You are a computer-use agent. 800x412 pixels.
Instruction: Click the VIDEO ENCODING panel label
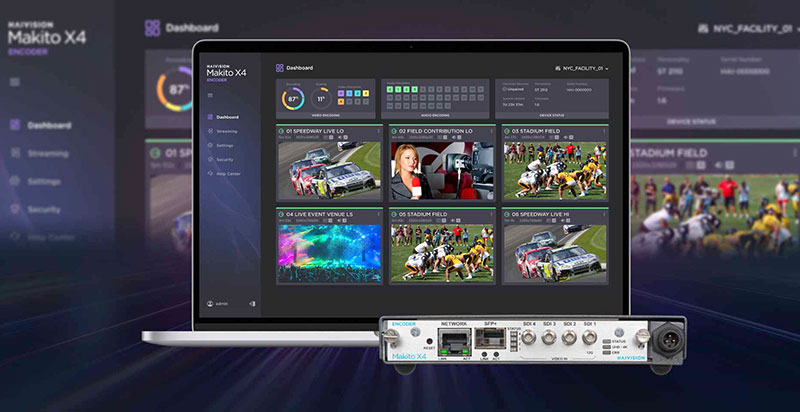tap(326, 115)
